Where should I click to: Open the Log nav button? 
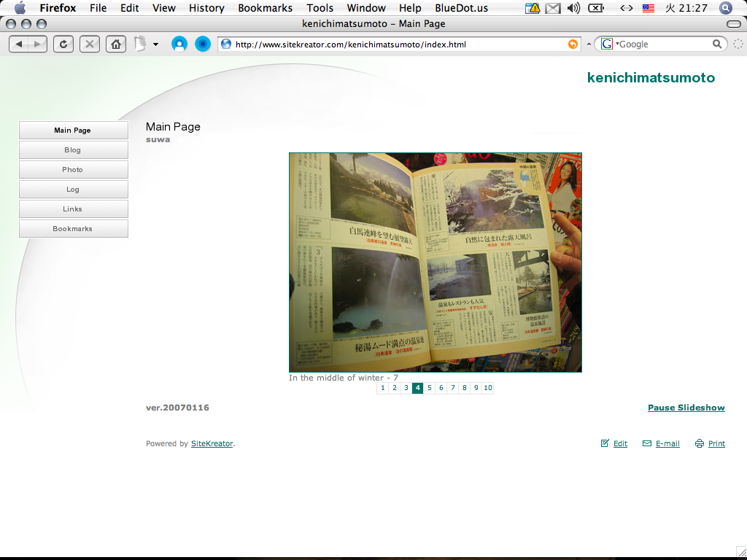(x=74, y=189)
